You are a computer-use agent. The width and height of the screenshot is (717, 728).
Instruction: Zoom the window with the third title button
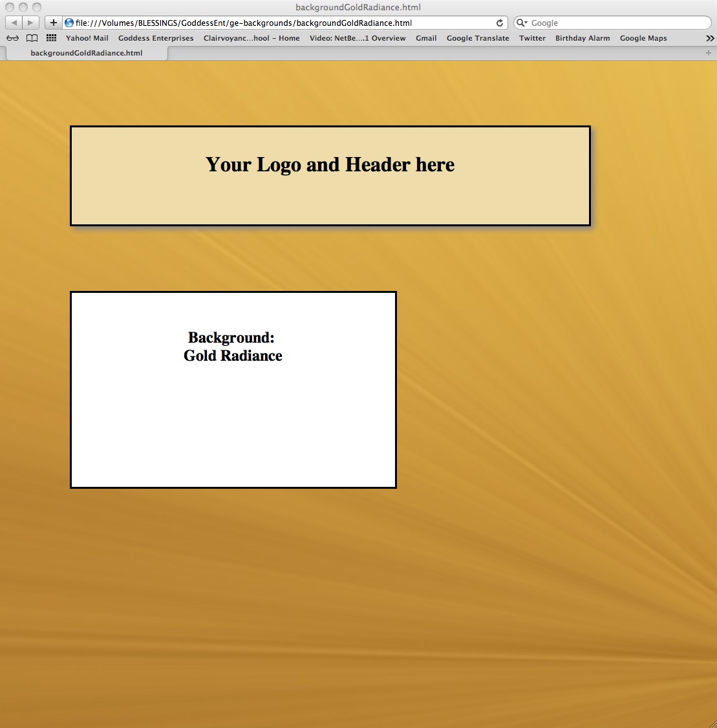click(37, 7)
